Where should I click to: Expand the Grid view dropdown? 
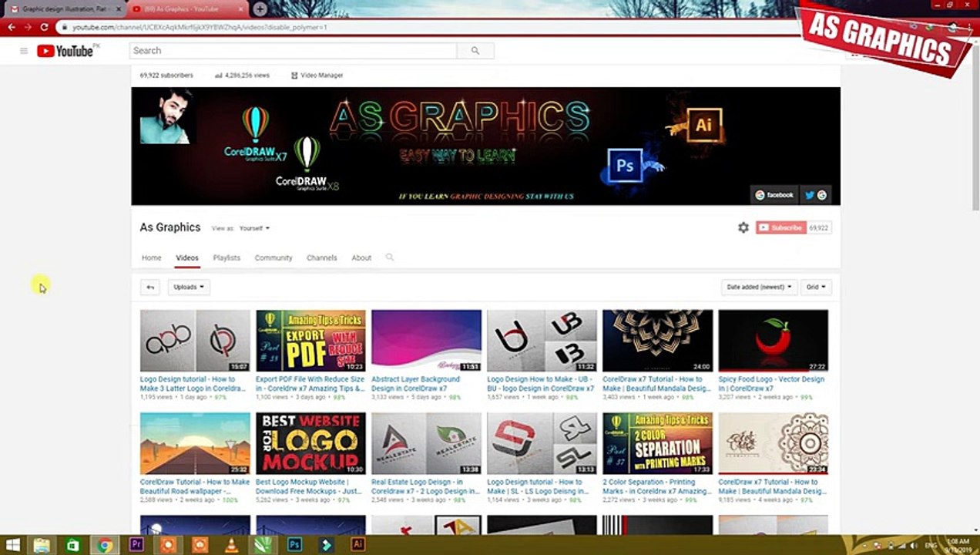coord(816,287)
